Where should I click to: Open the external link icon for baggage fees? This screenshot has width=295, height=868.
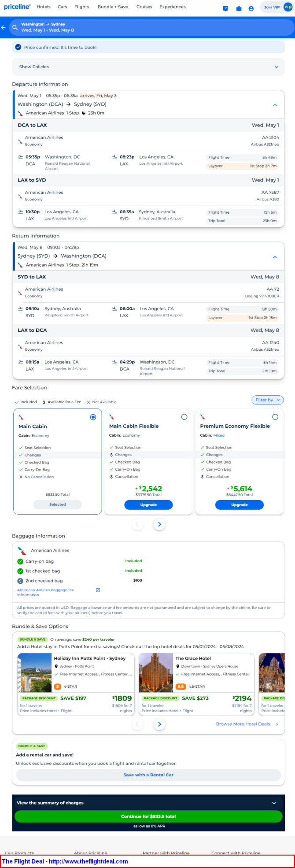pos(98,590)
